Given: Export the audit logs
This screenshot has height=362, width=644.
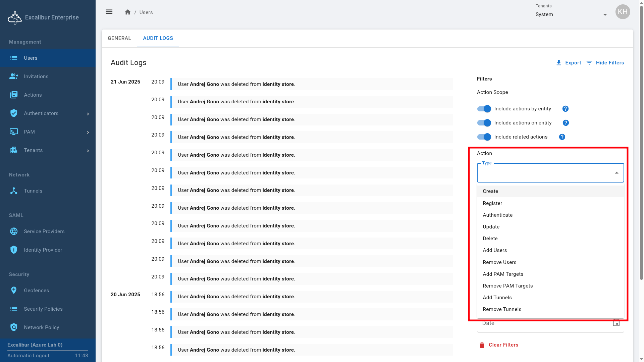Looking at the screenshot, I should (569, 63).
